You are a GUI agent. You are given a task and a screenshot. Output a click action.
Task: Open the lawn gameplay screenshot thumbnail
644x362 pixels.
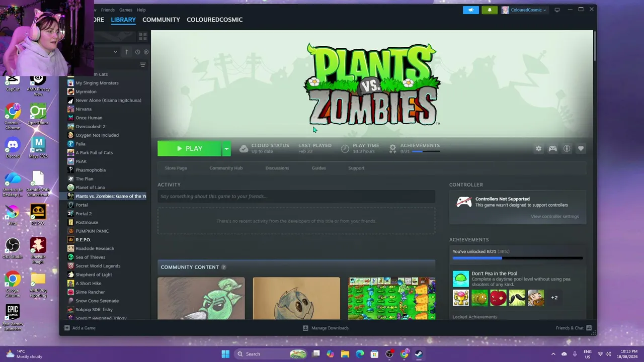(x=391, y=298)
